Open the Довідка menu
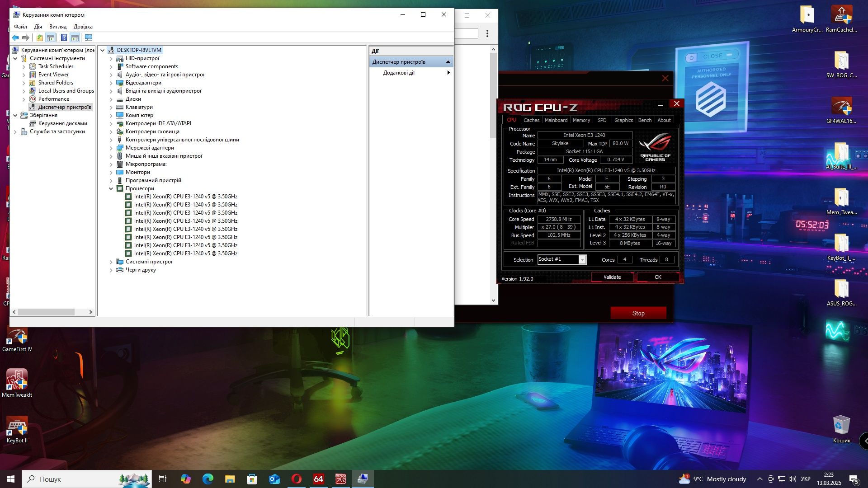 (x=83, y=27)
